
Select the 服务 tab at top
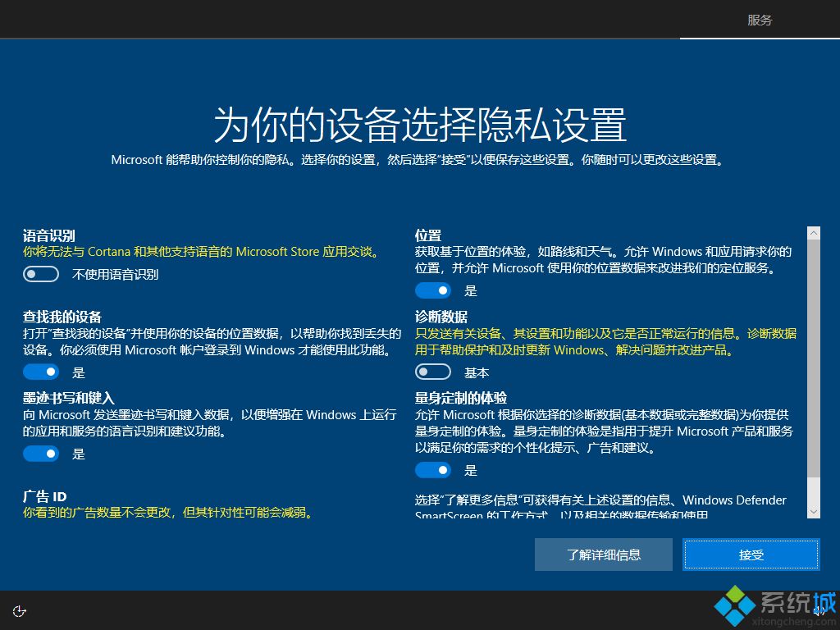click(760, 21)
